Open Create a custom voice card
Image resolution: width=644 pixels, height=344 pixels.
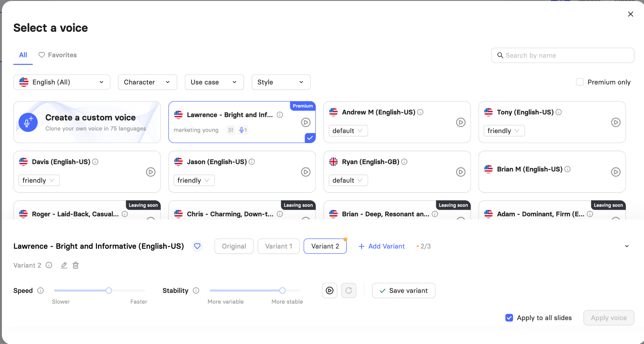point(87,122)
